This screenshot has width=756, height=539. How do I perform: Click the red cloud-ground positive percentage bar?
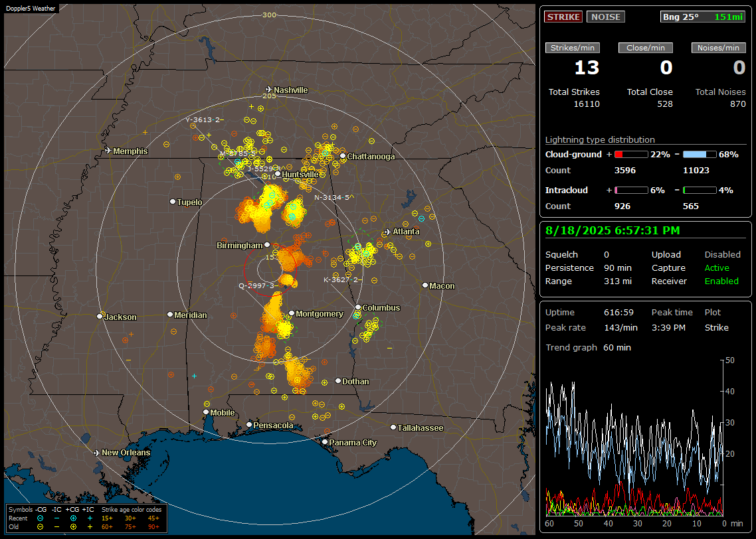(631, 155)
